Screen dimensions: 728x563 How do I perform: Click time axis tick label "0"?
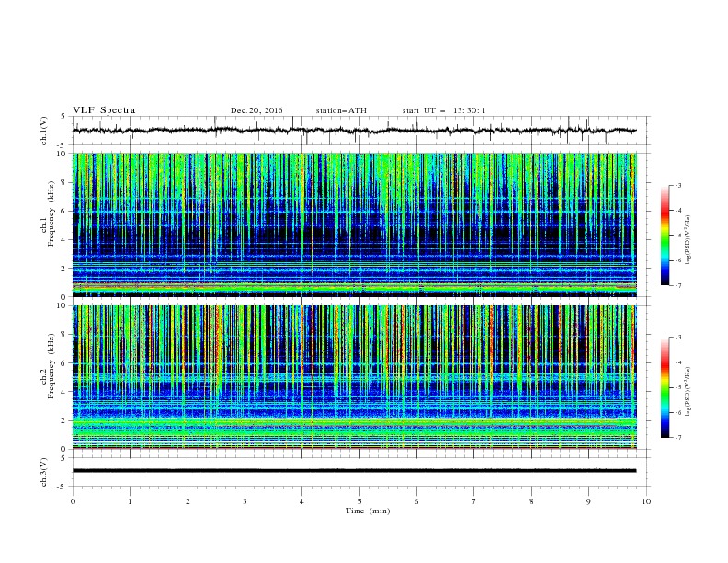73,501
